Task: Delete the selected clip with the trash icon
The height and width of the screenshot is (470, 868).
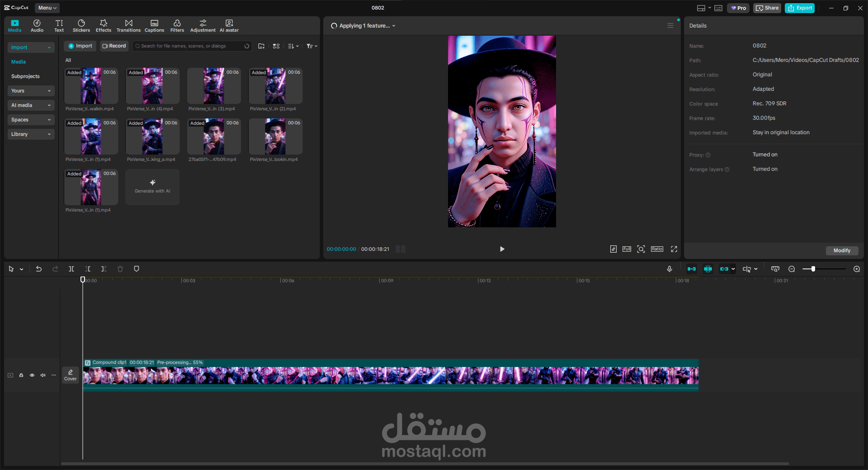Action: (120, 269)
